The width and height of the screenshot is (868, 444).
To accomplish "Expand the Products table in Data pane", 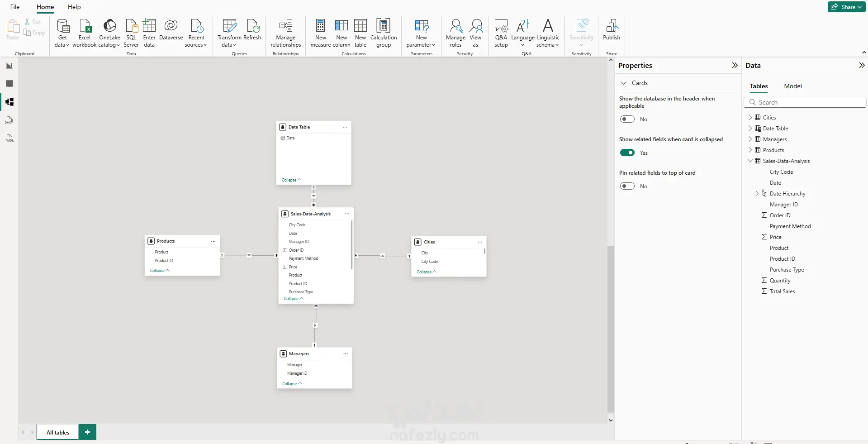I will 750,150.
